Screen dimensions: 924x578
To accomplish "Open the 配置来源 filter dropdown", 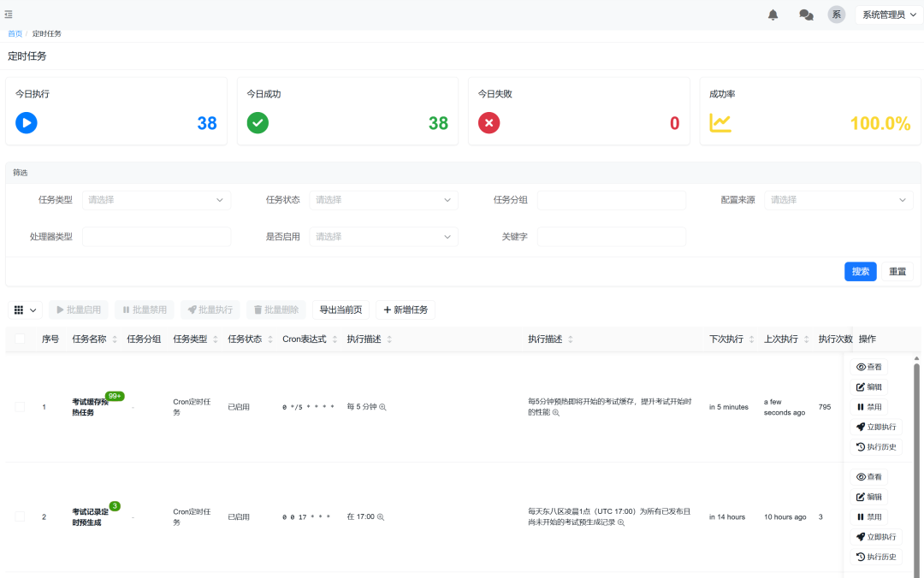I will tap(838, 200).
